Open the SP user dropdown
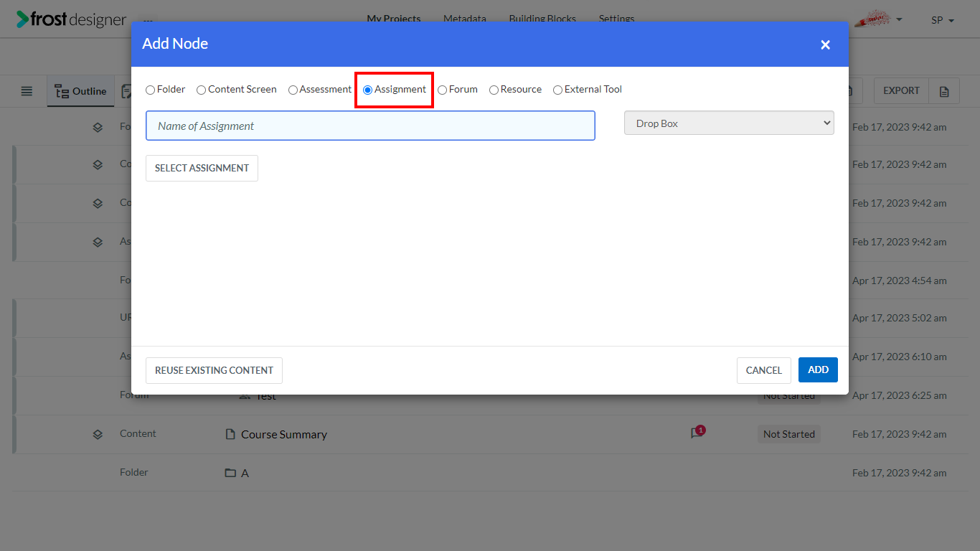980x551 pixels. 943,20
